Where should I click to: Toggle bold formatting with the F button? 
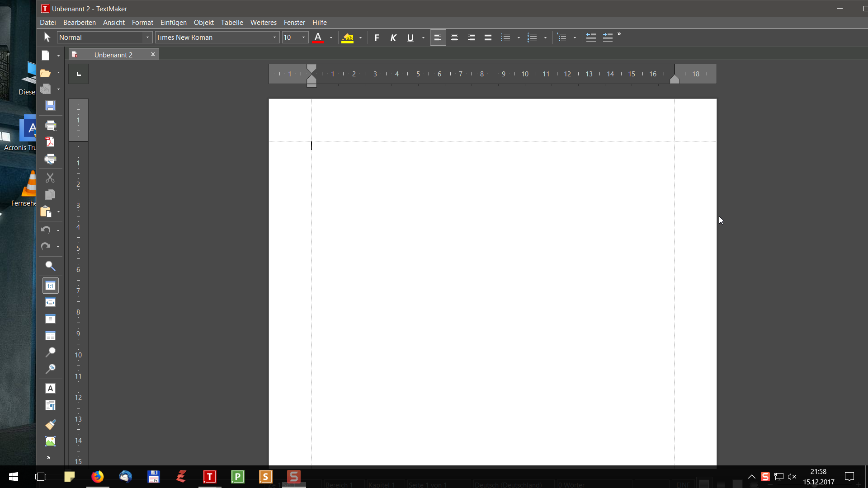coord(377,38)
